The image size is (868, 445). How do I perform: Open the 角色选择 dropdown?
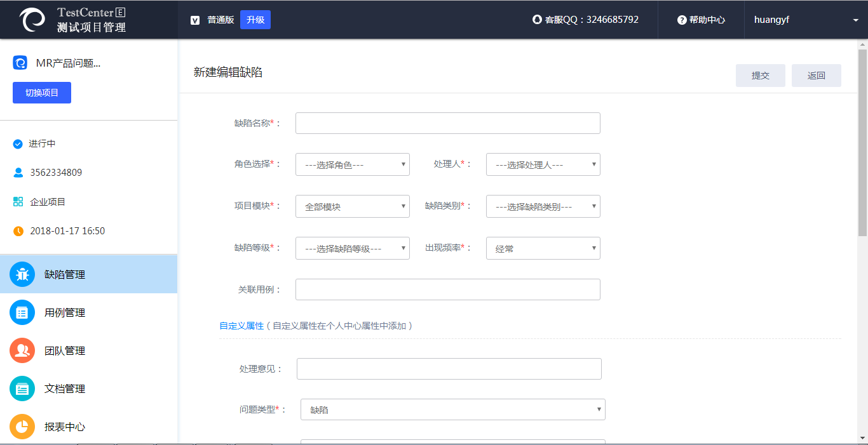pos(353,164)
